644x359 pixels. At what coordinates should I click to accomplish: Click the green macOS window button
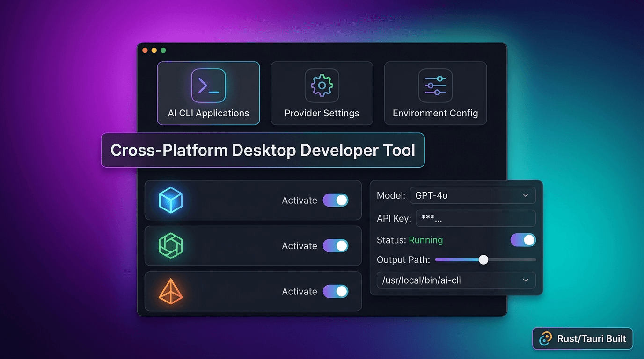[x=163, y=50]
